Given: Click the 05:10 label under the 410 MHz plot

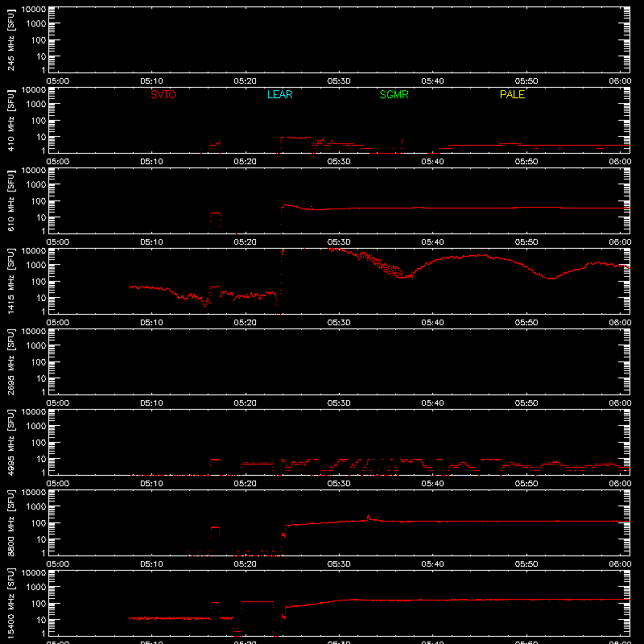Looking at the screenshot, I should pos(151,162).
